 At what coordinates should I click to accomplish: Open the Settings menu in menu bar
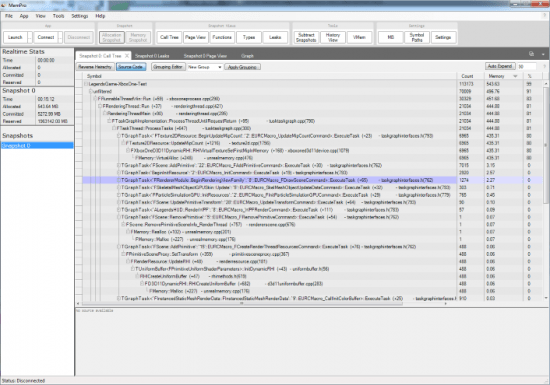click(80, 16)
